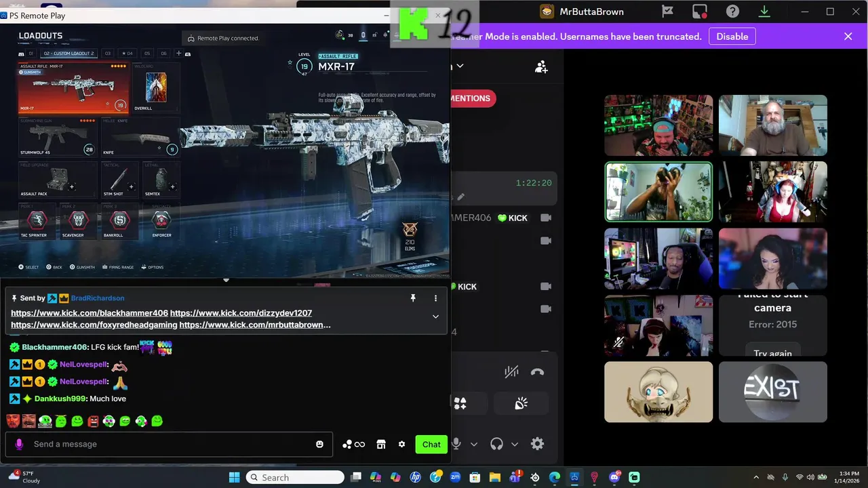Select the bearded man's video tile
This screenshot has height=488, width=868.
[x=773, y=125]
